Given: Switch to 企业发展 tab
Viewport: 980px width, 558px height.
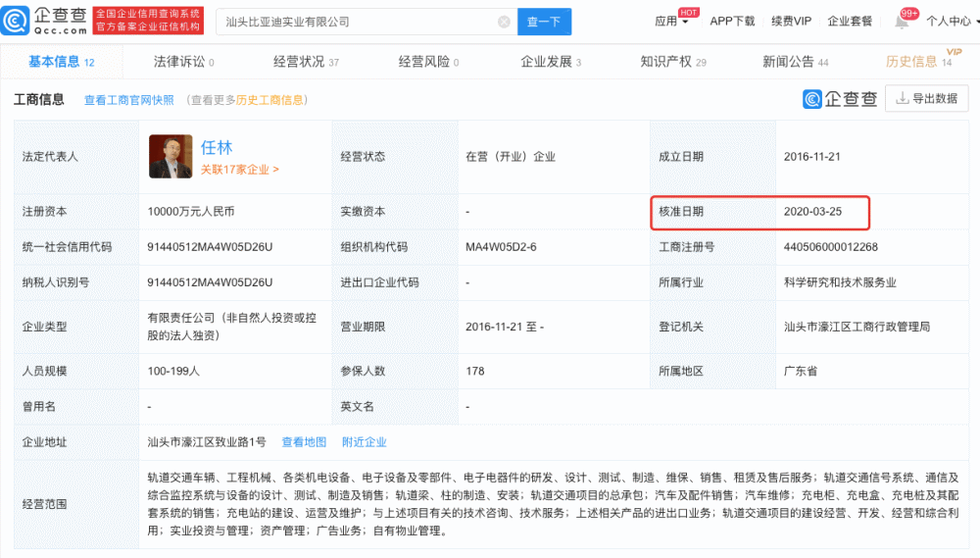Looking at the screenshot, I should [551, 62].
